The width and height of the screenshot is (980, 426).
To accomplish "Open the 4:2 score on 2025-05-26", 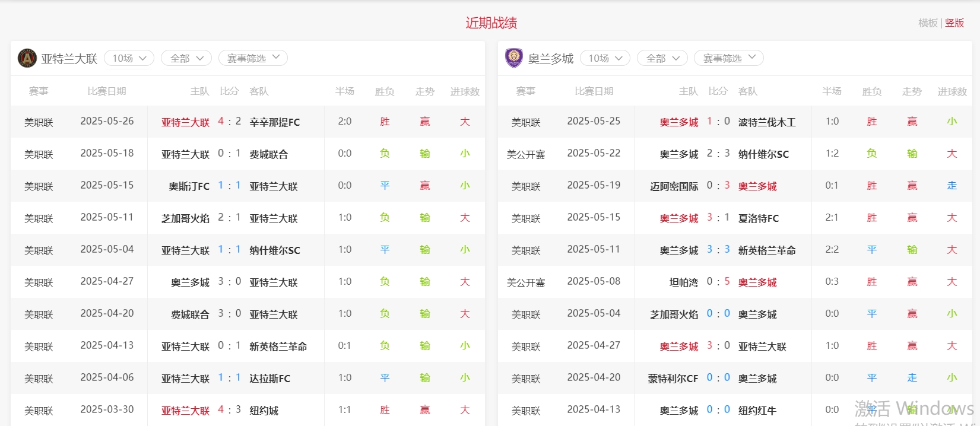I will click(229, 122).
